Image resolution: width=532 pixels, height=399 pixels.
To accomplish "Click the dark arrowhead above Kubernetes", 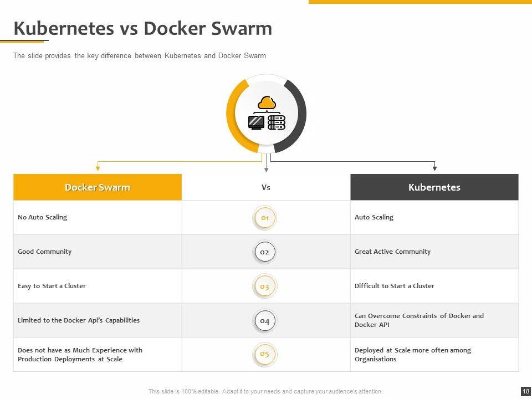I will (434, 167).
